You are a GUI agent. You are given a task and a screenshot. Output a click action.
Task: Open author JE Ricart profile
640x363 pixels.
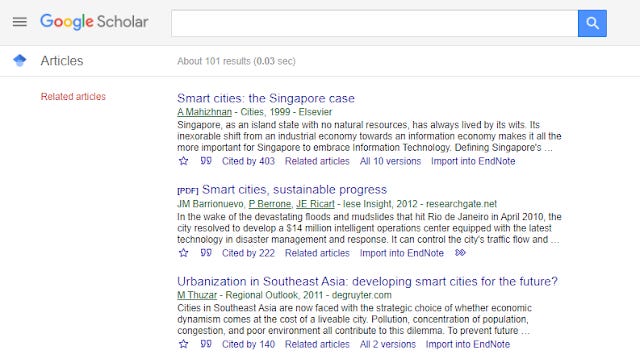pyautogui.click(x=315, y=204)
